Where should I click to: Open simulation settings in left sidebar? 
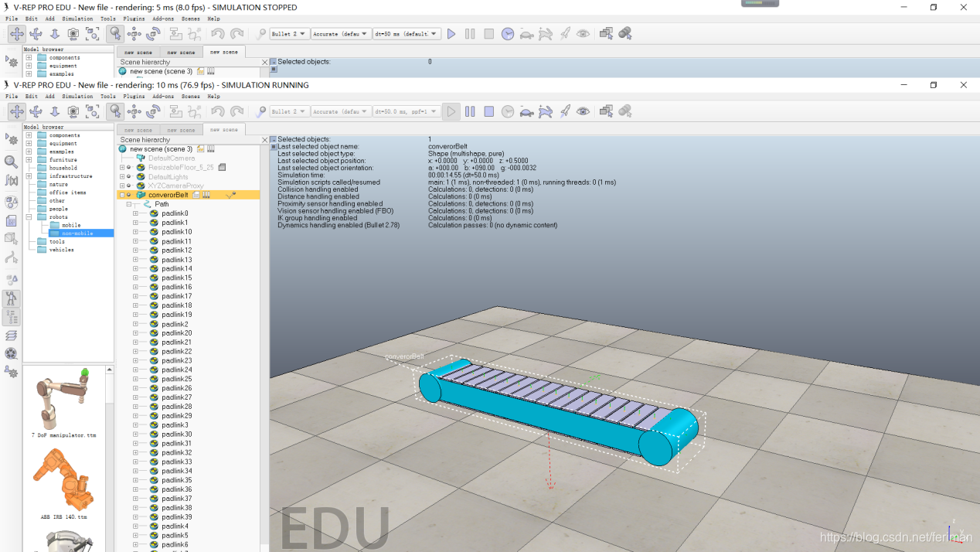point(11,139)
